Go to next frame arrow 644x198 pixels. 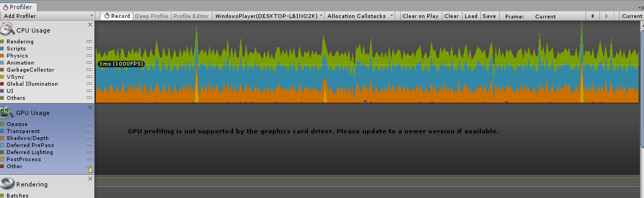pos(607,16)
